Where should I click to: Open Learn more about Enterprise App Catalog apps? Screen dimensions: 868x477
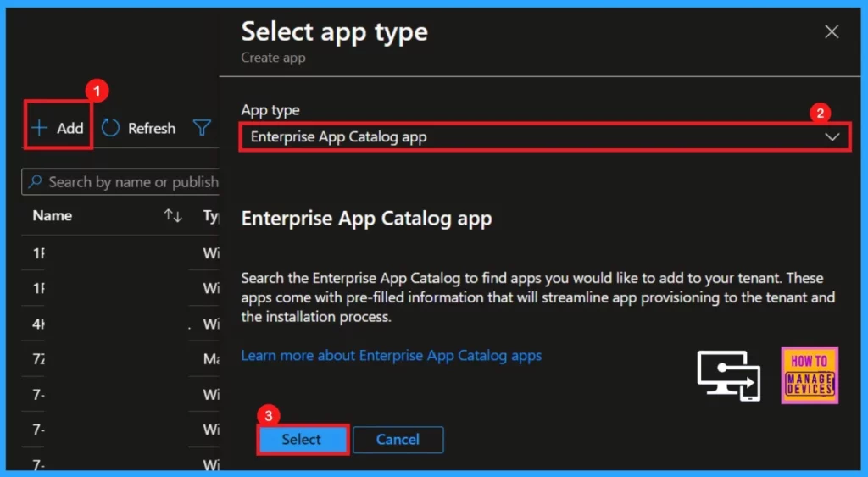pyautogui.click(x=392, y=355)
